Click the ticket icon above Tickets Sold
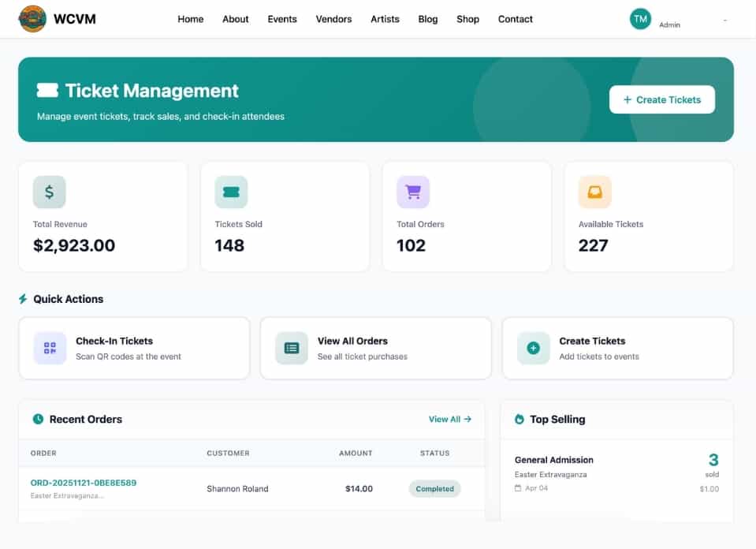756x549 pixels. (230, 191)
